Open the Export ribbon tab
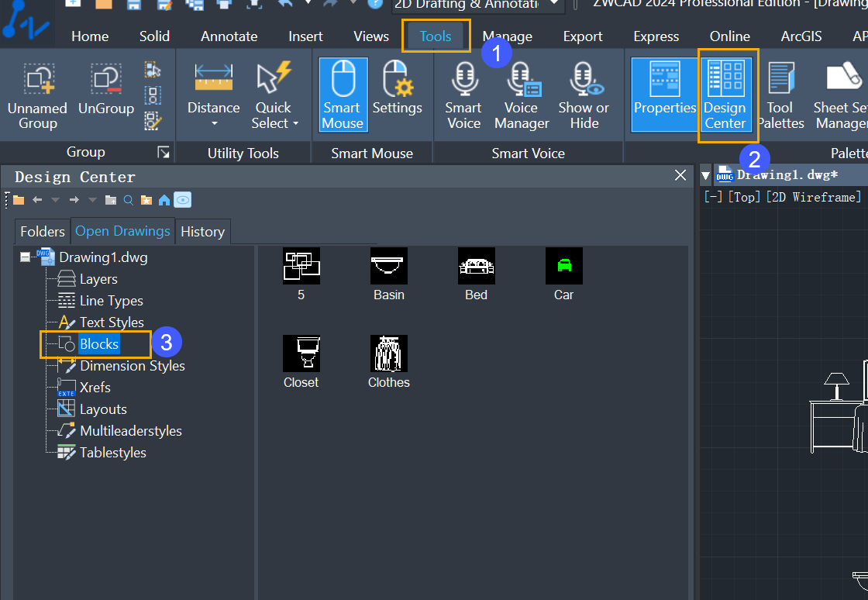Viewport: 868px width, 600px height. pyautogui.click(x=583, y=36)
